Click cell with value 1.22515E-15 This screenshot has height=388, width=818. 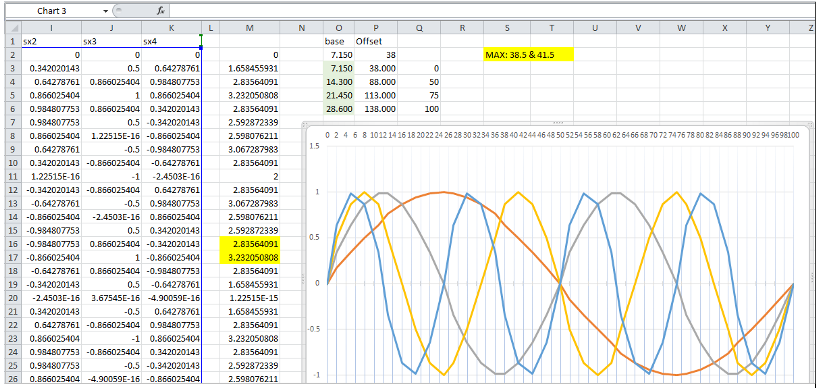point(250,297)
